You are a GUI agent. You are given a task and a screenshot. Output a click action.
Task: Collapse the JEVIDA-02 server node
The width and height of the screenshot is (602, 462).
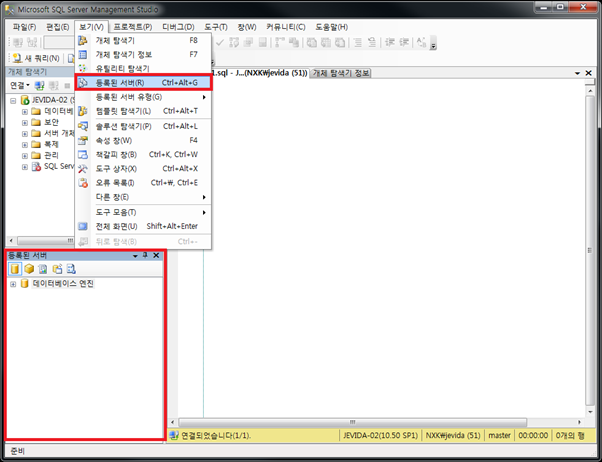pos(13,101)
